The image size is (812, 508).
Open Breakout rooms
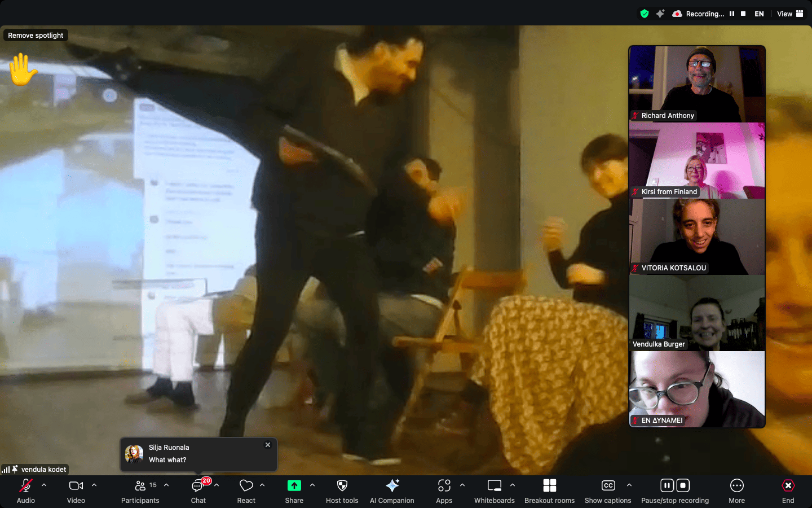point(549,491)
